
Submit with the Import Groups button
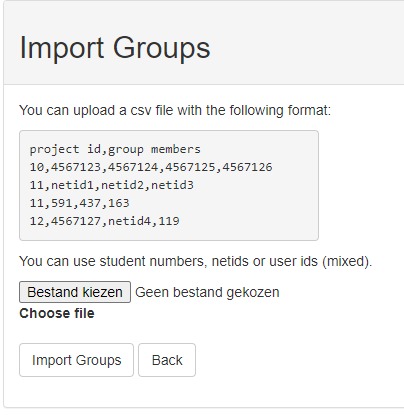click(x=76, y=360)
